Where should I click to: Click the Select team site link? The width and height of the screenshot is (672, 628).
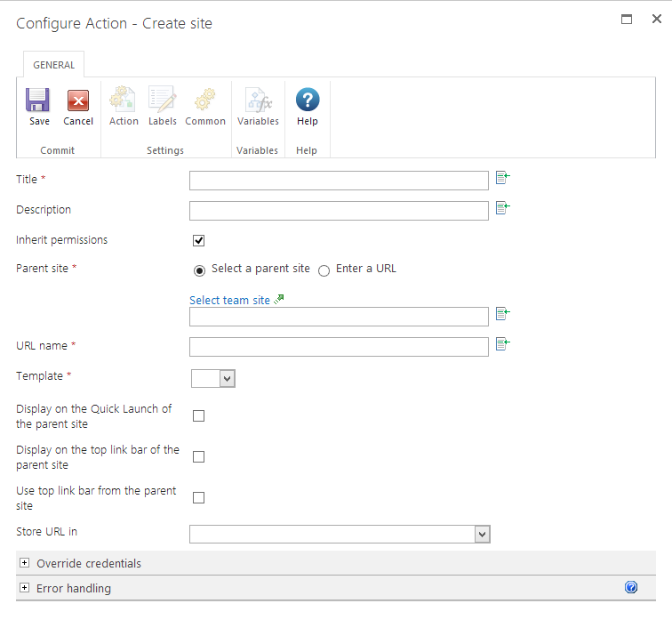point(229,300)
